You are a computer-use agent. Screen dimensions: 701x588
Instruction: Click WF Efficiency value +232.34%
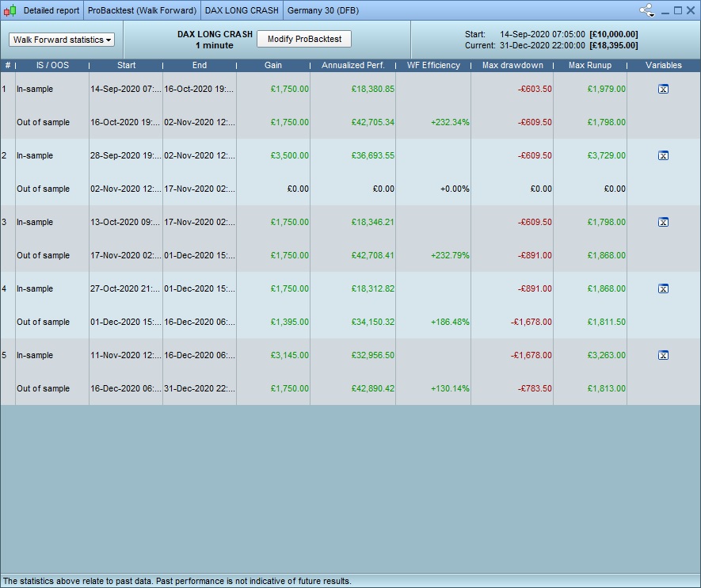click(x=450, y=122)
